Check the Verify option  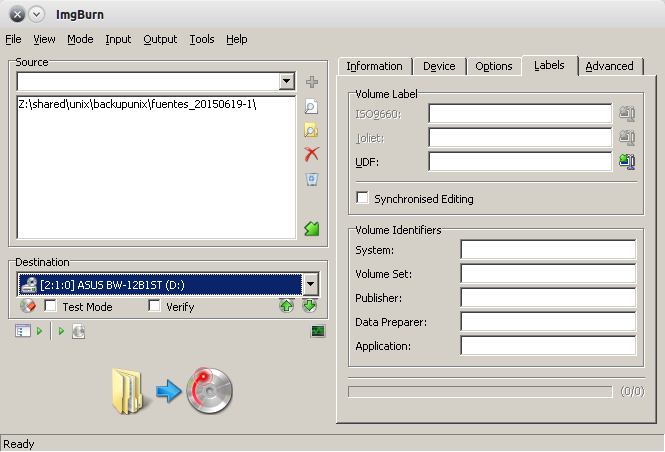click(154, 307)
